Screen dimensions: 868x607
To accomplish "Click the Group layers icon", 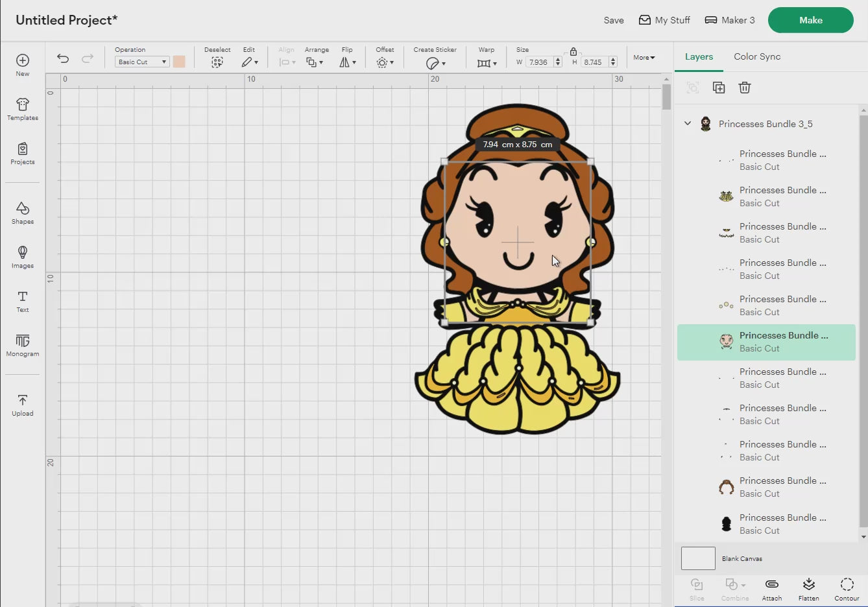I will (693, 88).
